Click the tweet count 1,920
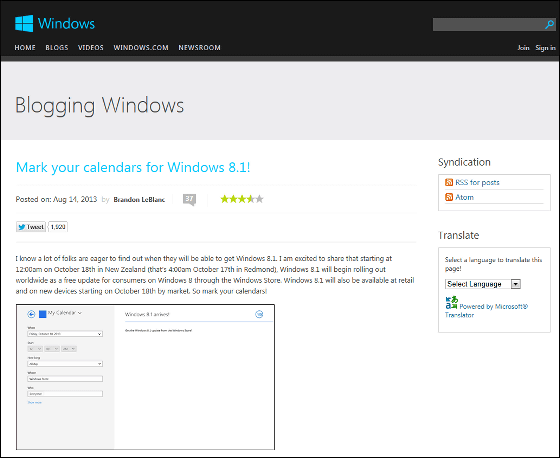560x458 pixels. [58, 226]
